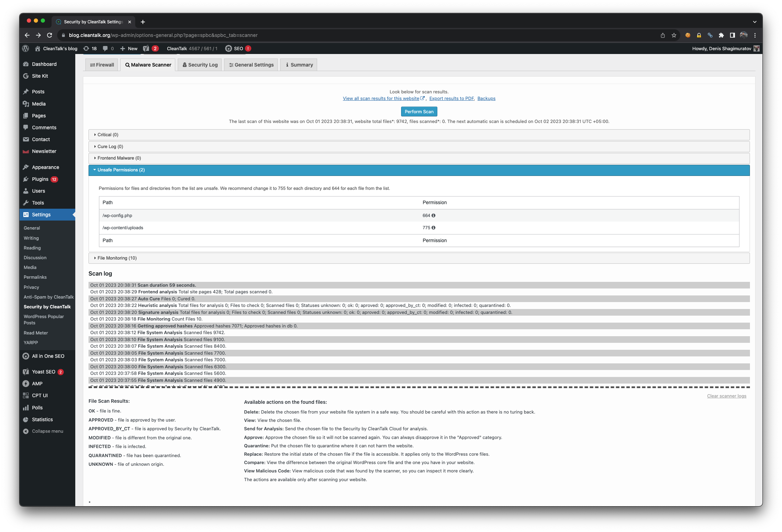Click Export results to PDF link

click(x=451, y=98)
